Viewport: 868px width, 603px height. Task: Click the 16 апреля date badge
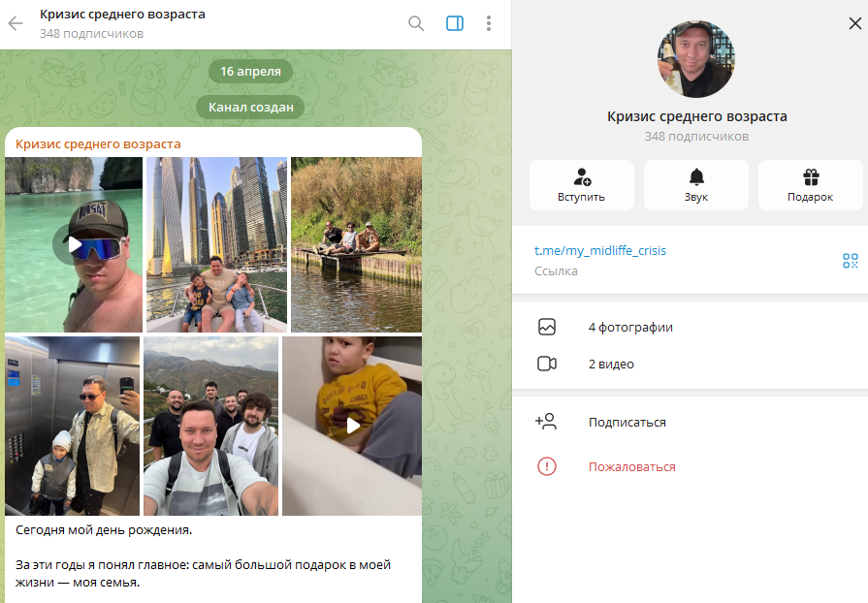pyautogui.click(x=251, y=72)
